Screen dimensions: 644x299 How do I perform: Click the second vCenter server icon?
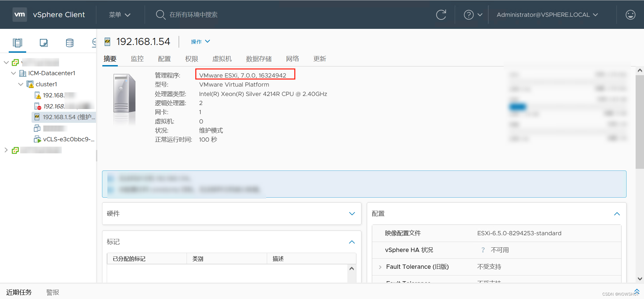[x=15, y=150]
